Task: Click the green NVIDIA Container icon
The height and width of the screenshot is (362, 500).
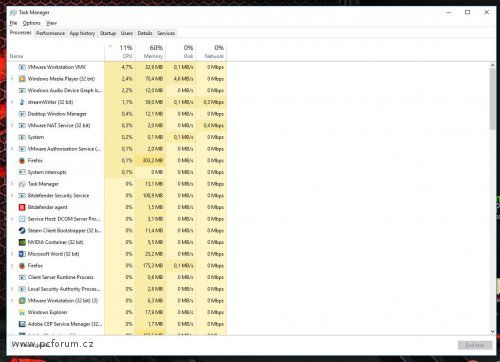Action: (x=22, y=242)
